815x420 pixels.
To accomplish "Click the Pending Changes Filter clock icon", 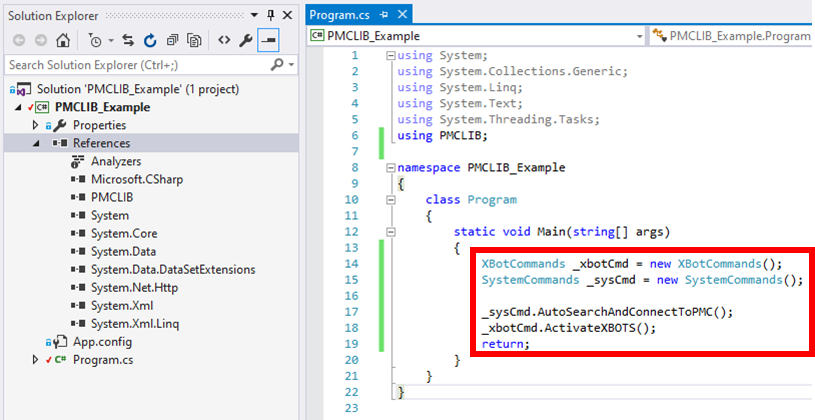I will (93, 41).
